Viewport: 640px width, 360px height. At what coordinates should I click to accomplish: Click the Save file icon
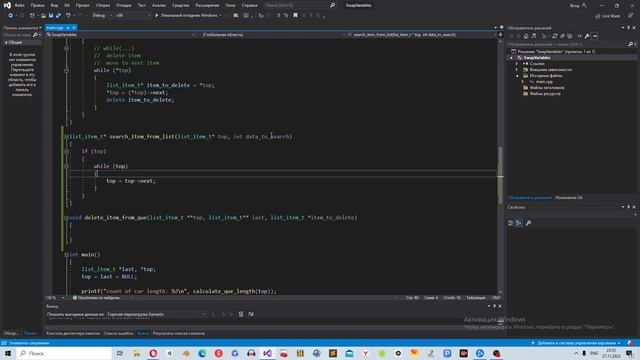click(x=51, y=16)
